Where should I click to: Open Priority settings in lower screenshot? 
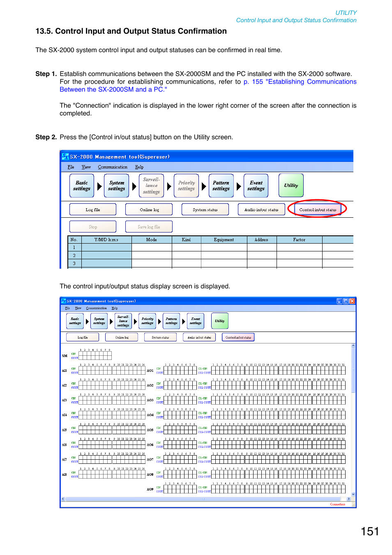[x=148, y=321]
